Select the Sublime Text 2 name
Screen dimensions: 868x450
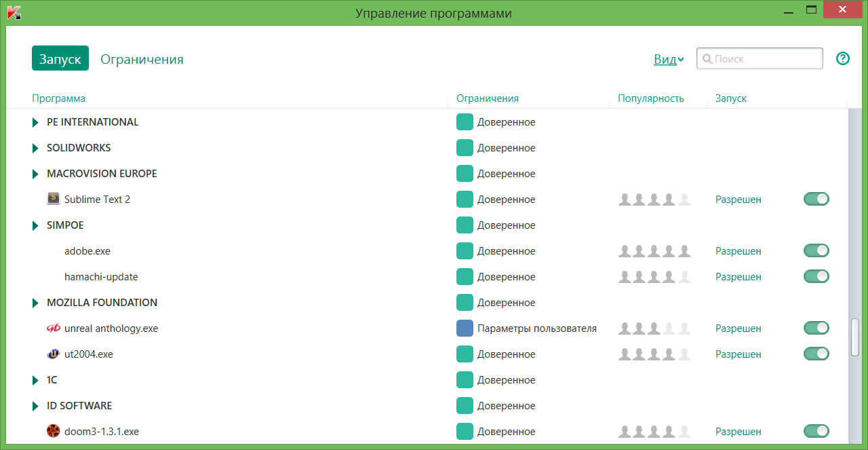coord(97,200)
